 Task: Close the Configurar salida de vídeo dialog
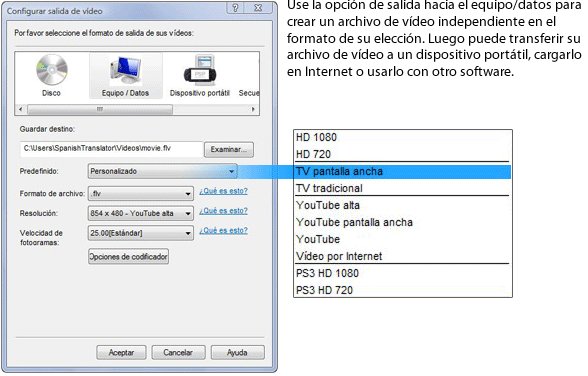258,7
